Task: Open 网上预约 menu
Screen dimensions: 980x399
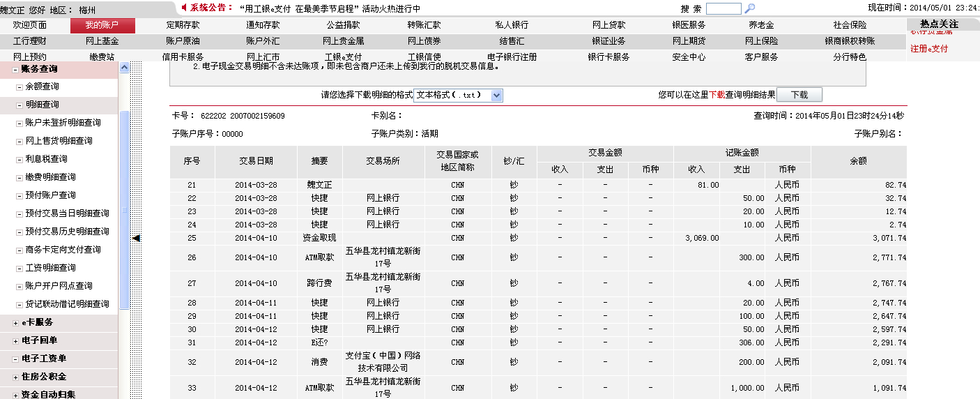Action: coord(30,57)
